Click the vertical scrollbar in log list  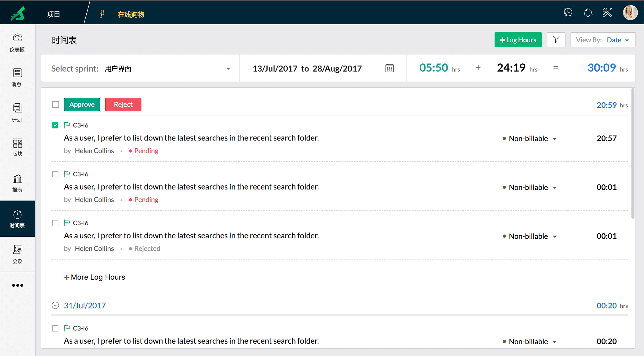tap(633, 153)
